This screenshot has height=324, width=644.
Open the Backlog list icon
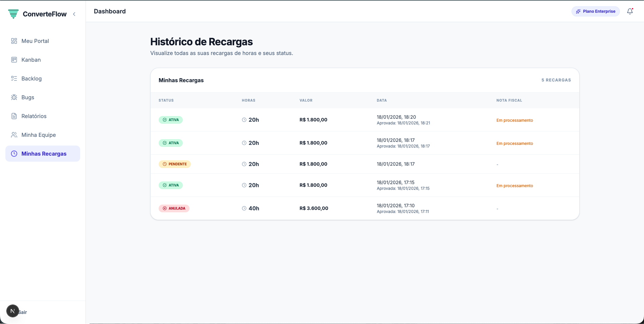14,78
